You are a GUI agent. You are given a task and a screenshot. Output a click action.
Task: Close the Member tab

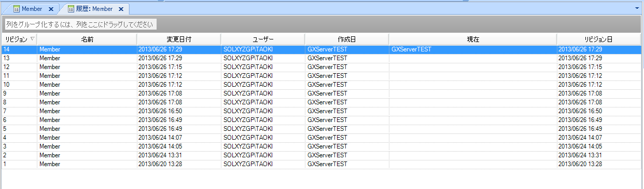pyautogui.click(x=51, y=9)
